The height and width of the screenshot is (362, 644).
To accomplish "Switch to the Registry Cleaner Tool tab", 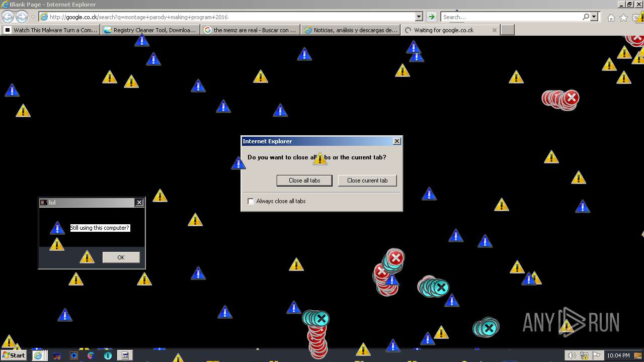I will (x=151, y=30).
